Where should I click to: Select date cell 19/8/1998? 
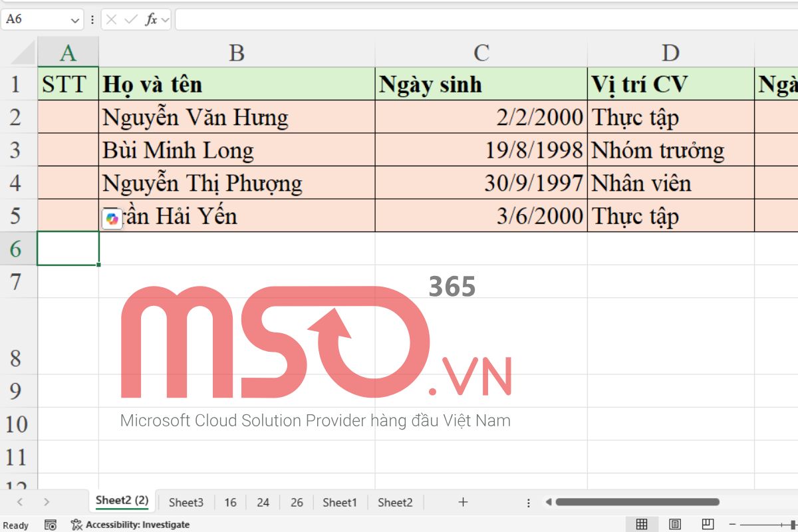click(481, 150)
